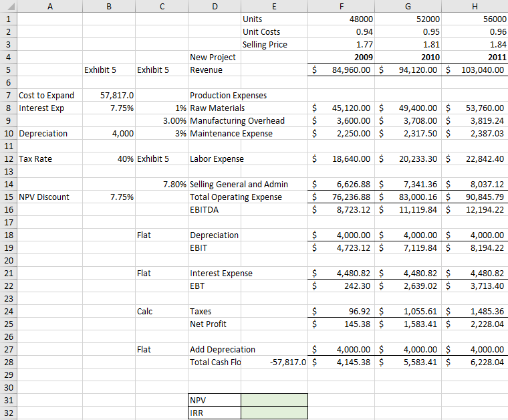Viewport: 508px width, 420px height.
Task: Select the 94,120.00 revenue cell
Action: pos(408,70)
